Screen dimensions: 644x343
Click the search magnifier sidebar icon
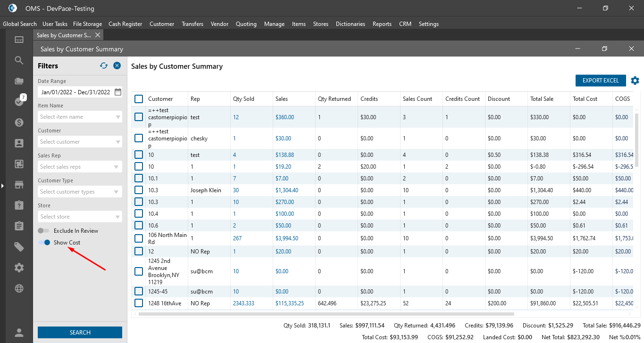coord(19,60)
